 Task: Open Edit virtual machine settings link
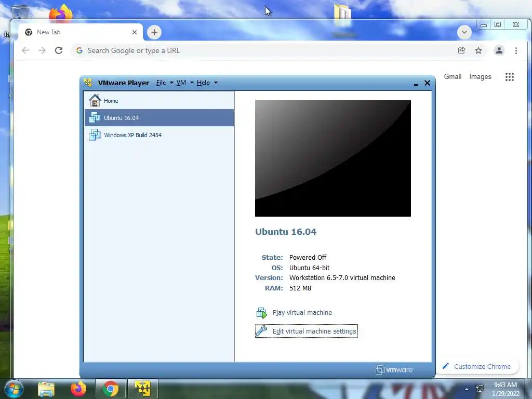314,331
